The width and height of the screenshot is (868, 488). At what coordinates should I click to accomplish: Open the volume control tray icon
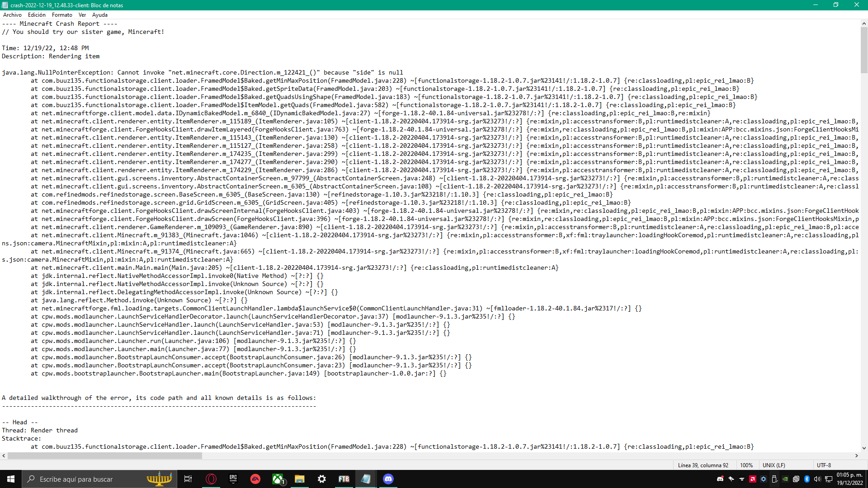click(817, 479)
